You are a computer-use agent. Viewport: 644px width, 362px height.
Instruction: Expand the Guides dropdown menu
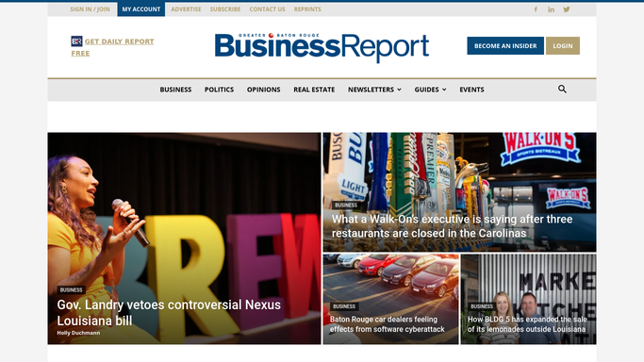click(430, 90)
